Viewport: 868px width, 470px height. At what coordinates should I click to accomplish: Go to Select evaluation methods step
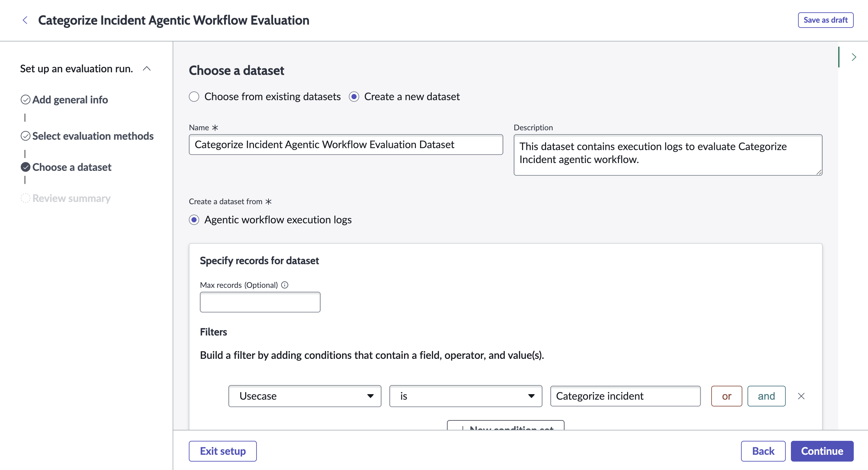point(93,136)
